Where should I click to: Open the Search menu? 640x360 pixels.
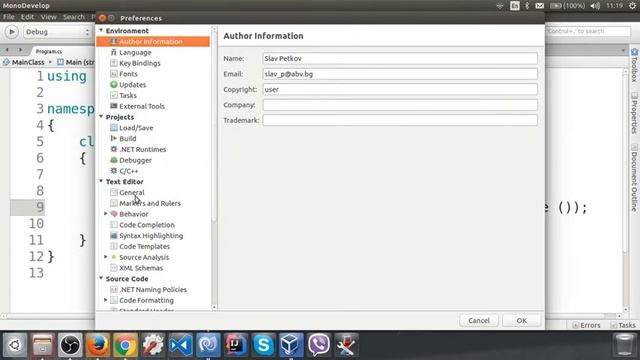73,17
